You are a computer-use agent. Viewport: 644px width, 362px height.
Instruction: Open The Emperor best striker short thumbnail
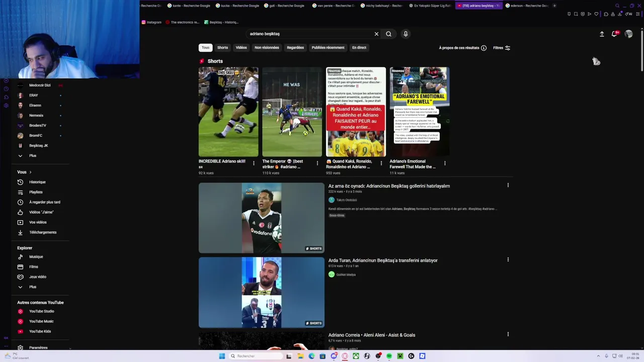[x=292, y=112]
